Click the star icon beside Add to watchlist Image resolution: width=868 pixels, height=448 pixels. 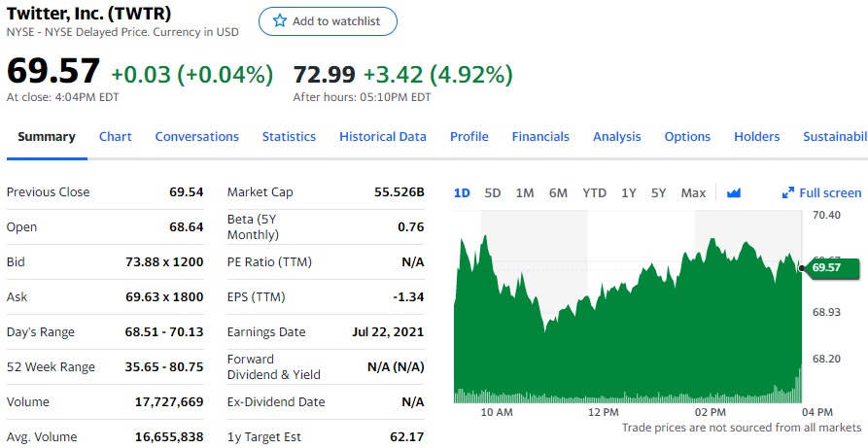click(x=280, y=21)
